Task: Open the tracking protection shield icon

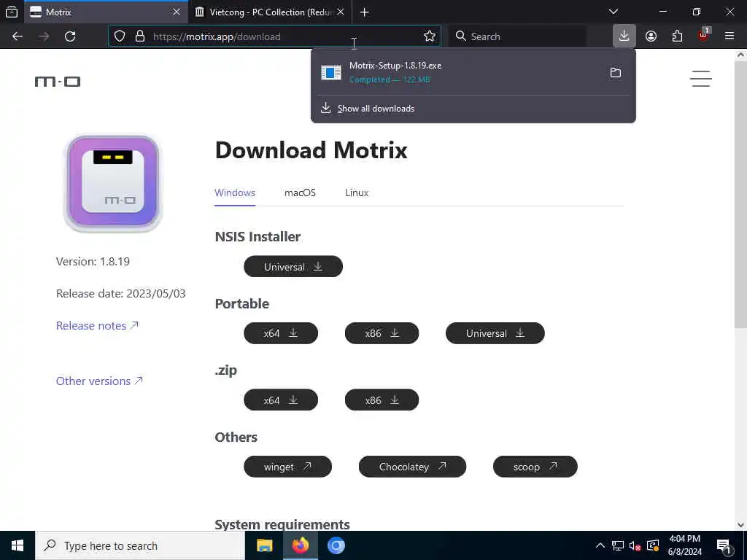Action: tap(120, 36)
